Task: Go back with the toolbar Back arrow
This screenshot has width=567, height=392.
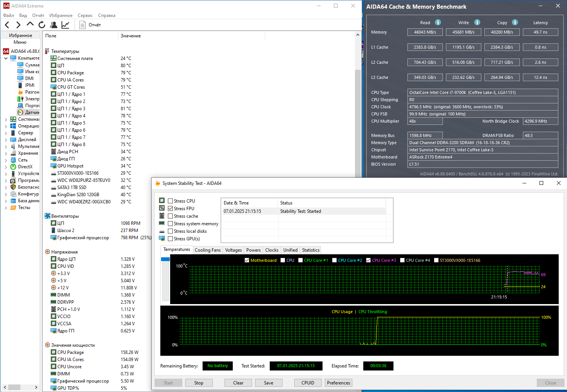Action: pos(7,25)
